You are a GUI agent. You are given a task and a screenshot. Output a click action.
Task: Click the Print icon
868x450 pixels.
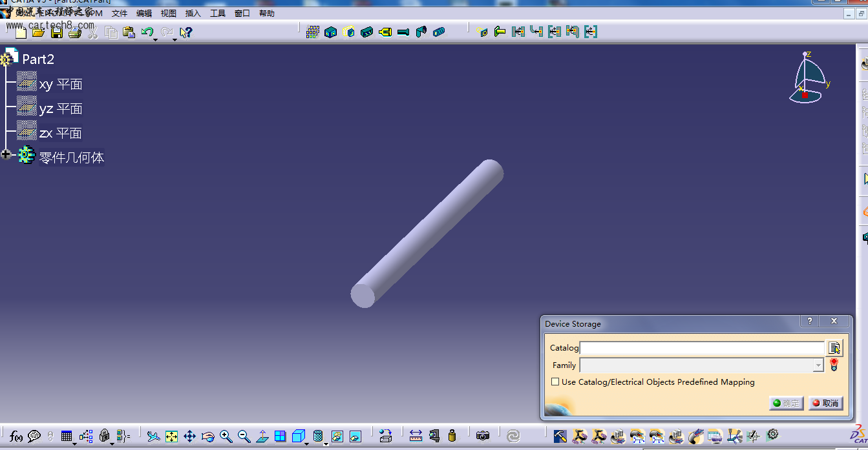tap(75, 32)
